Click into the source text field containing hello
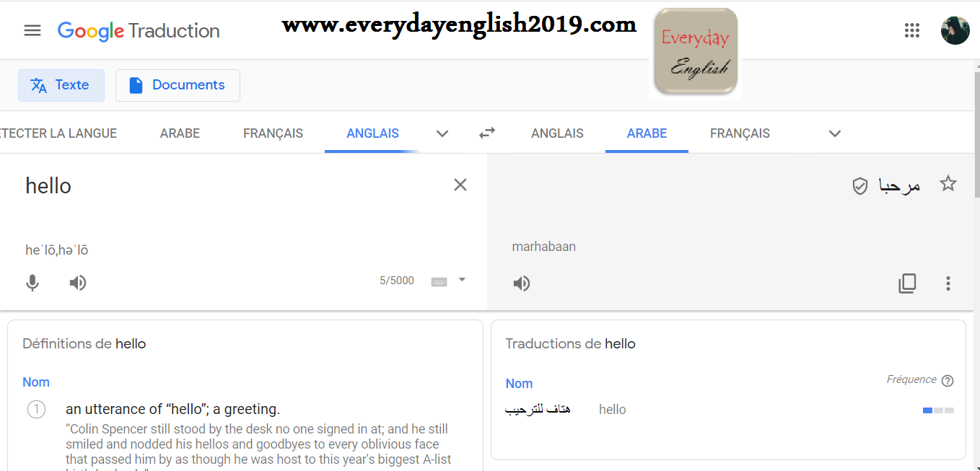The image size is (980, 471). [231, 186]
